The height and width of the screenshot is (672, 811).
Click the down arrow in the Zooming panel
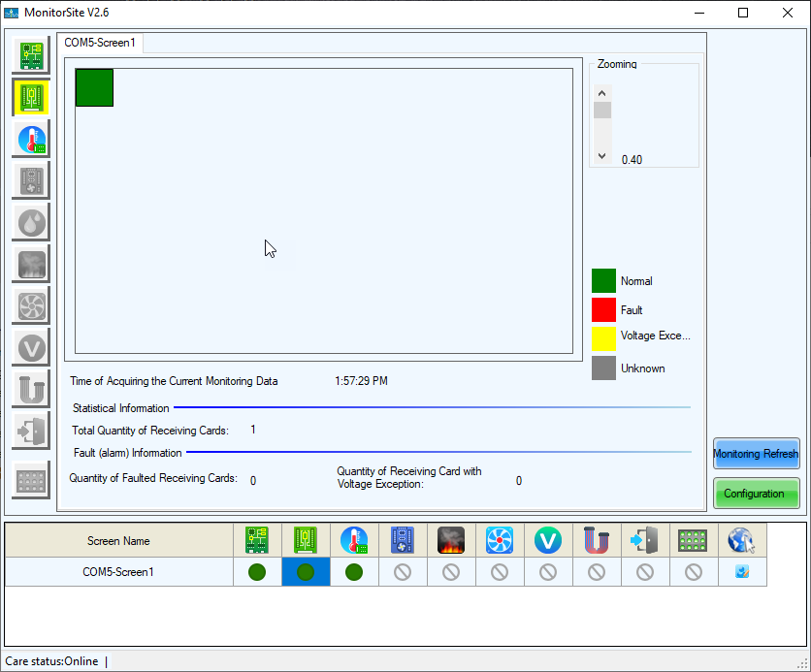(x=601, y=154)
